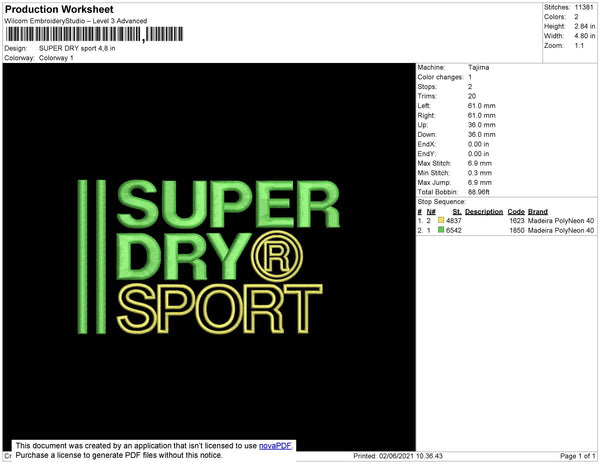The image size is (600, 464).
Task: Click the machine value 'Tajima'
Action: point(478,67)
